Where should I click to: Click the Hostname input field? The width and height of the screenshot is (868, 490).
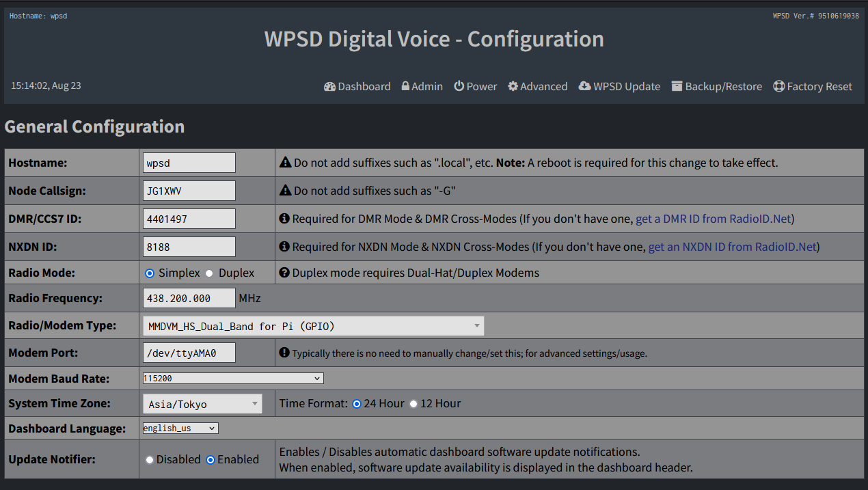tap(189, 163)
